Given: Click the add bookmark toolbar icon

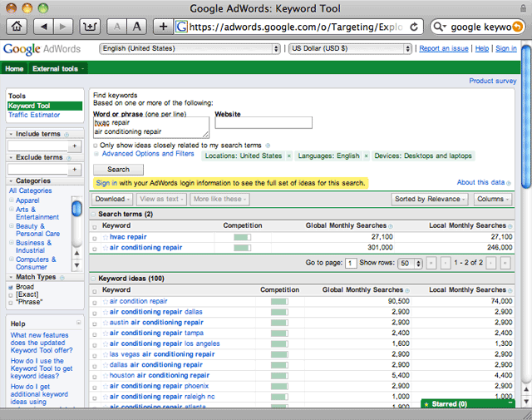Looking at the screenshot, I should 90,27.
